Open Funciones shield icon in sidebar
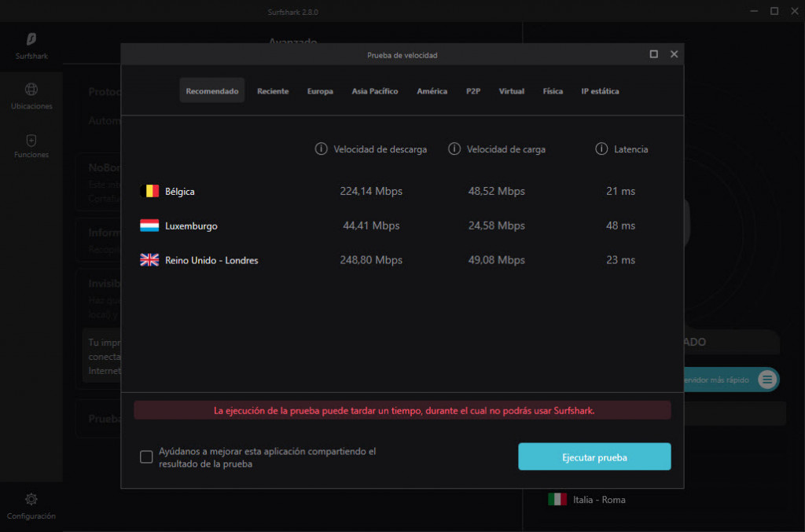Screen dimensions: 805x532 (31, 140)
